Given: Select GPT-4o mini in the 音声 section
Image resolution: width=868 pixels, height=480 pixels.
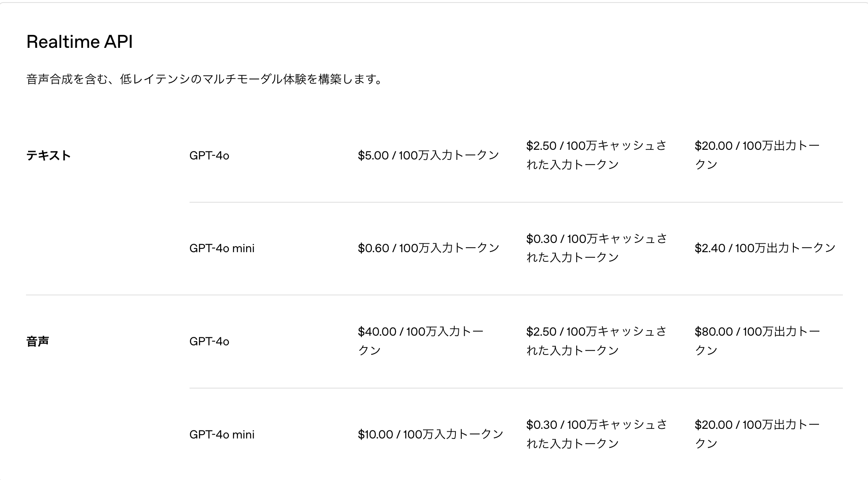Looking at the screenshot, I should 222,434.
